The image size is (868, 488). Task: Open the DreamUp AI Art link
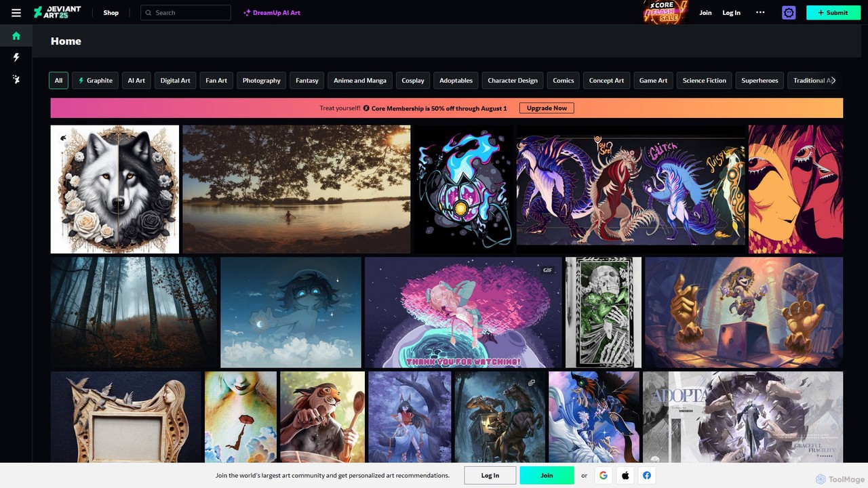(272, 13)
